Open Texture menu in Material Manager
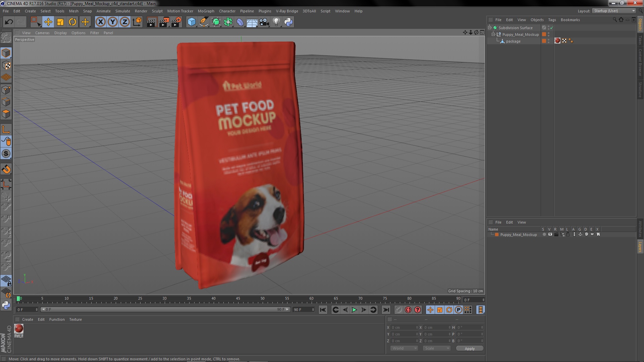 [x=75, y=319]
